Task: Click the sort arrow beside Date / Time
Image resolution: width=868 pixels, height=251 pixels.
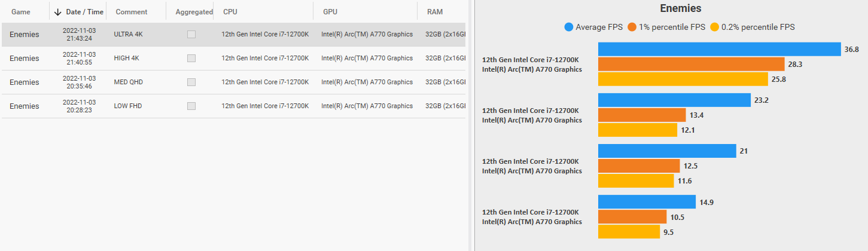Action: [x=58, y=12]
